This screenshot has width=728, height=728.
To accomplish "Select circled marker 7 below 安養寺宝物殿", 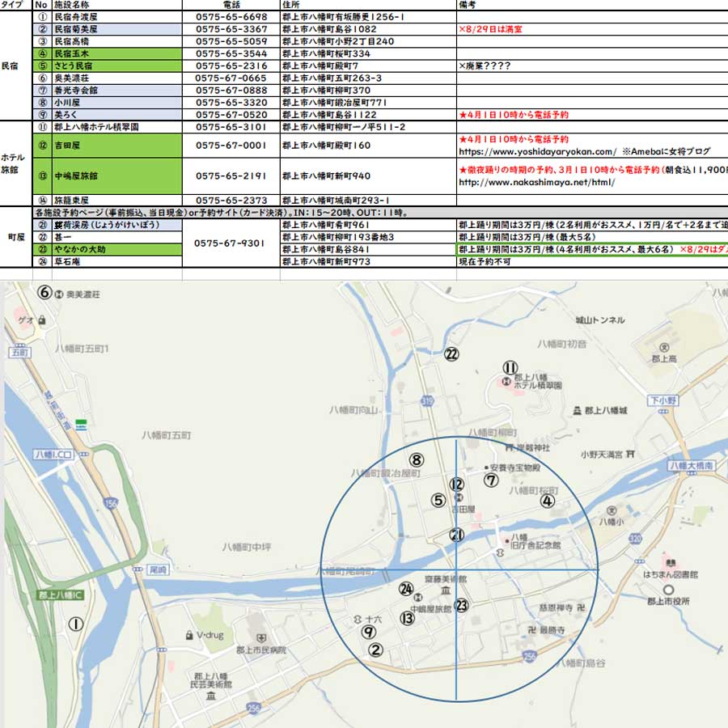I will 491,480.
